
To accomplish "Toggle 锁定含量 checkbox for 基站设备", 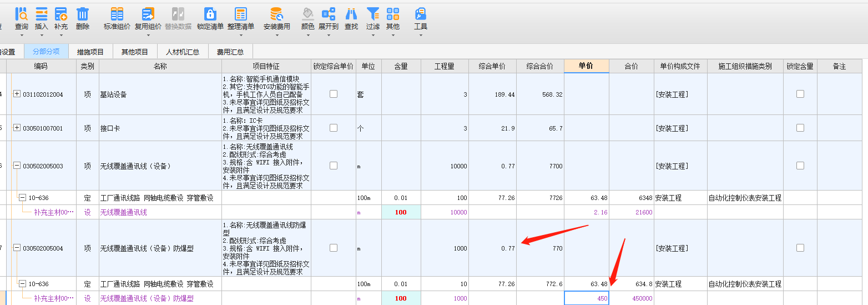I will (x=800, y=94).
